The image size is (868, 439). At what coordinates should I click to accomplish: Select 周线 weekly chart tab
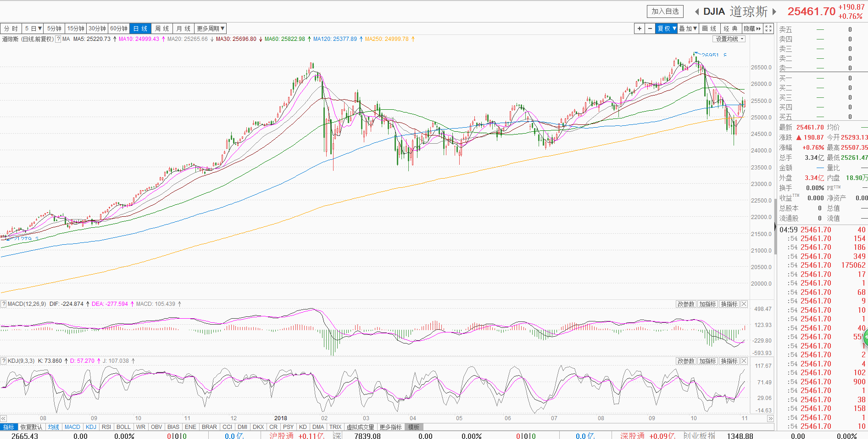click(162, 28)
